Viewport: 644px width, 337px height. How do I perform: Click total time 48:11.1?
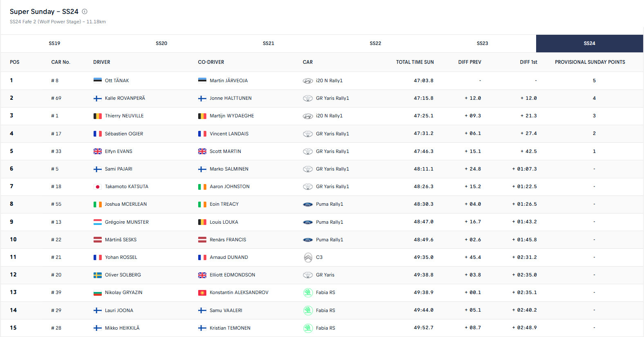tap(424, 169)
